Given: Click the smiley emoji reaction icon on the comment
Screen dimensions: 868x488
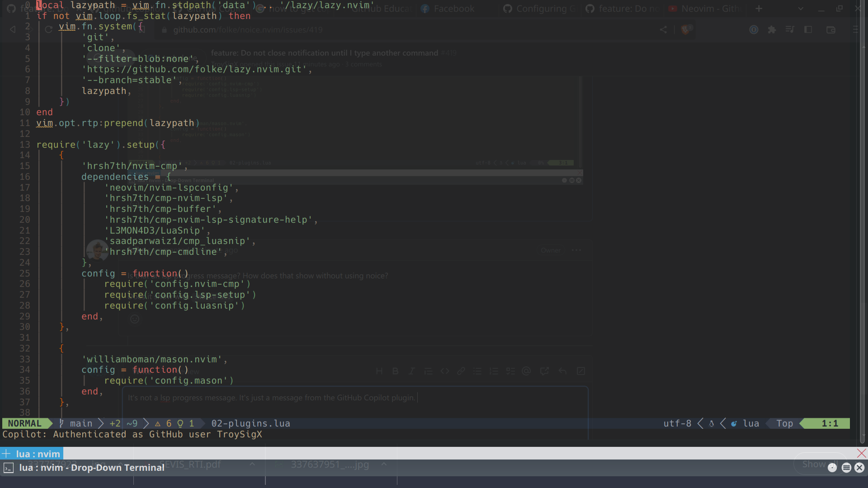Looking at the screenshot, I should (134, 319).
